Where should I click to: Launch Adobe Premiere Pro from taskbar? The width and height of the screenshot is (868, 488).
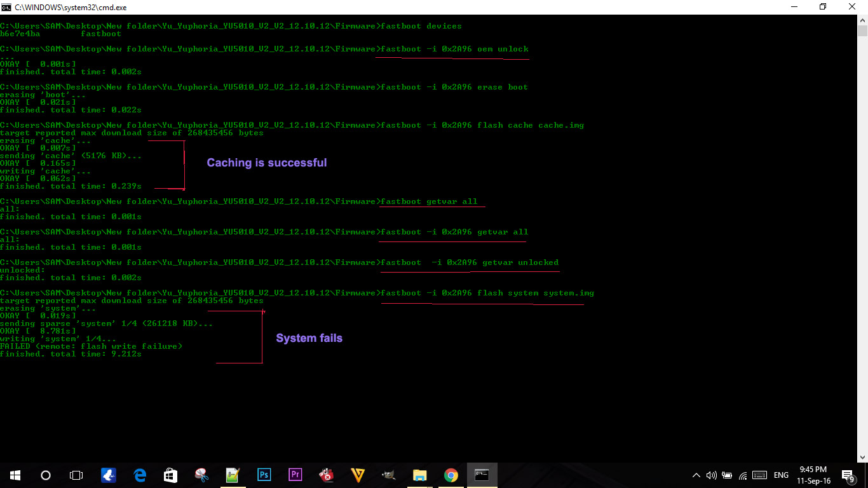point(295,475)
